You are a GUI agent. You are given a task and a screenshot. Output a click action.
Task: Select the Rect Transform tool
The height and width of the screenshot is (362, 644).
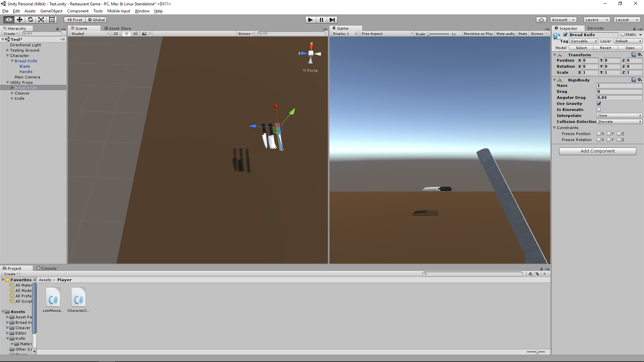(52, 20)
